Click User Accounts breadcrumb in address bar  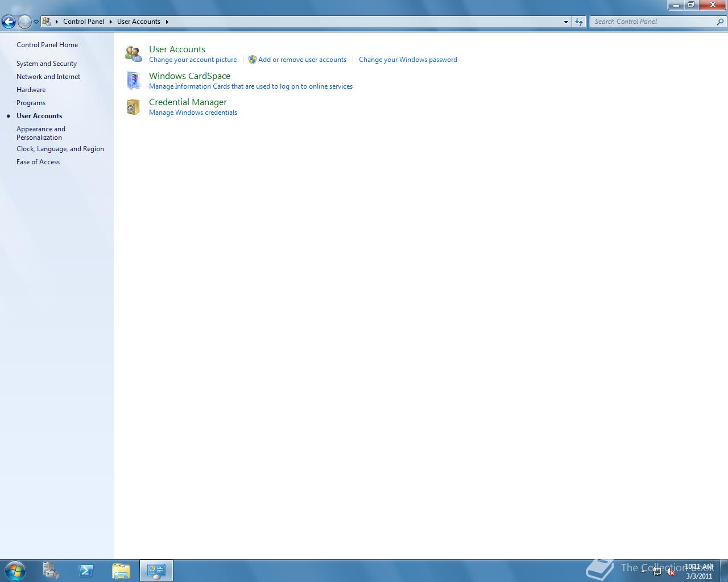tap(139, 22)
